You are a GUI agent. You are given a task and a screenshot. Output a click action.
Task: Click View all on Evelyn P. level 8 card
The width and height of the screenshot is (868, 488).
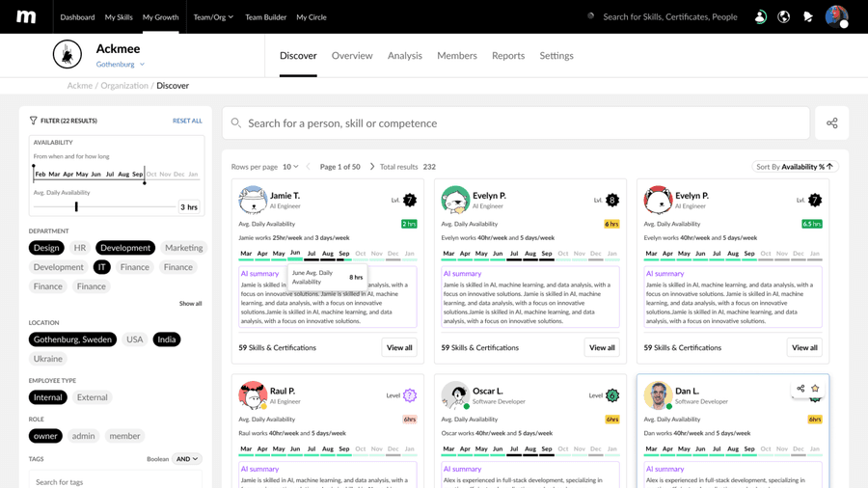click(x=602, y=347)
